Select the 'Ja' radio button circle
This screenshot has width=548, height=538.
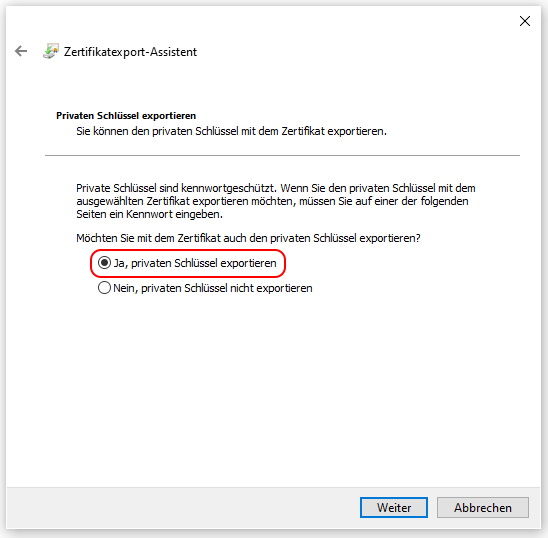(x=104, y=263)
